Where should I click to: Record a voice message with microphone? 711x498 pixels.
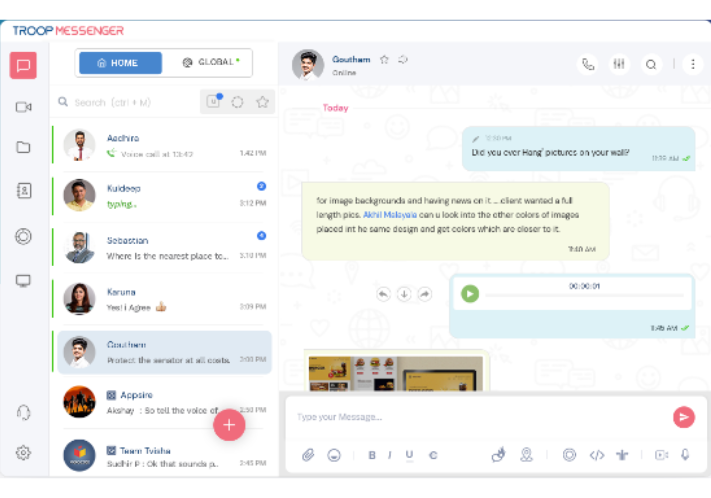coord(686,455)
